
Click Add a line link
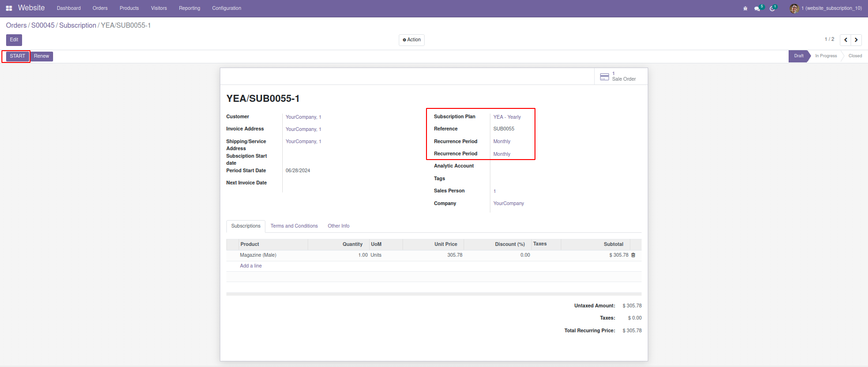(251, 266)
